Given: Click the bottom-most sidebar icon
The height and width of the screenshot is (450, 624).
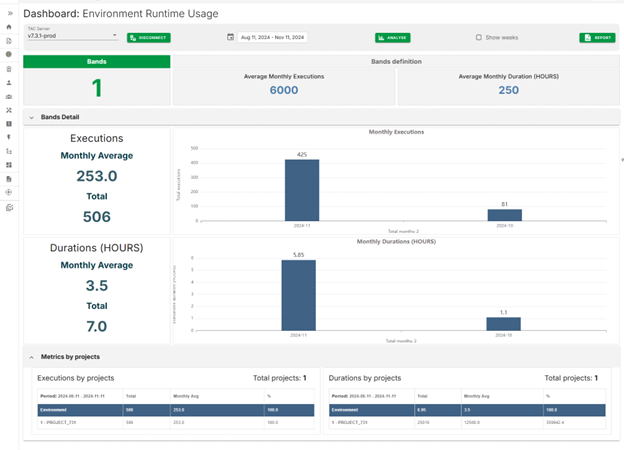Looking at the screenshot, I should 9,207.
